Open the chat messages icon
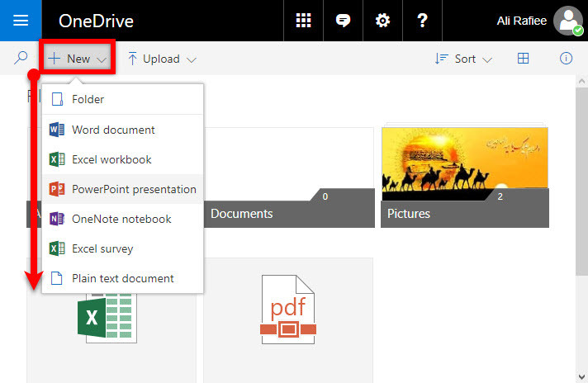The image size is (588, 383). (x=343, y=21)
